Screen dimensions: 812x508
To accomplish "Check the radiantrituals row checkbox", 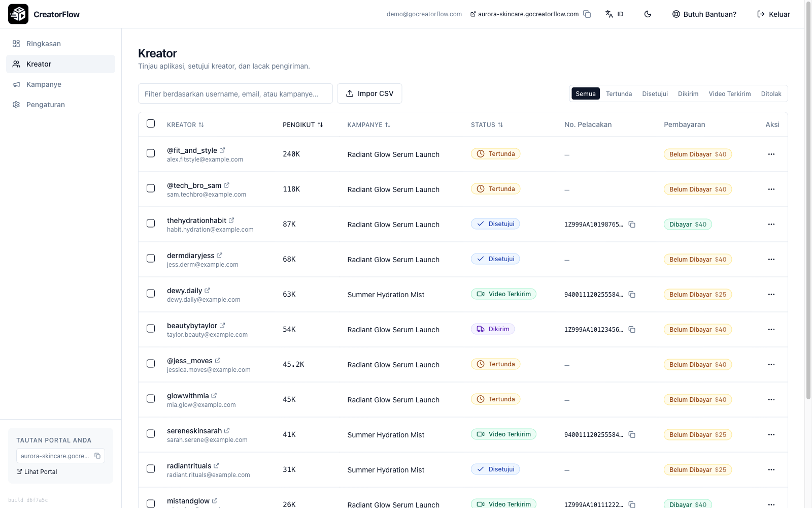I will tap(151, 469).
